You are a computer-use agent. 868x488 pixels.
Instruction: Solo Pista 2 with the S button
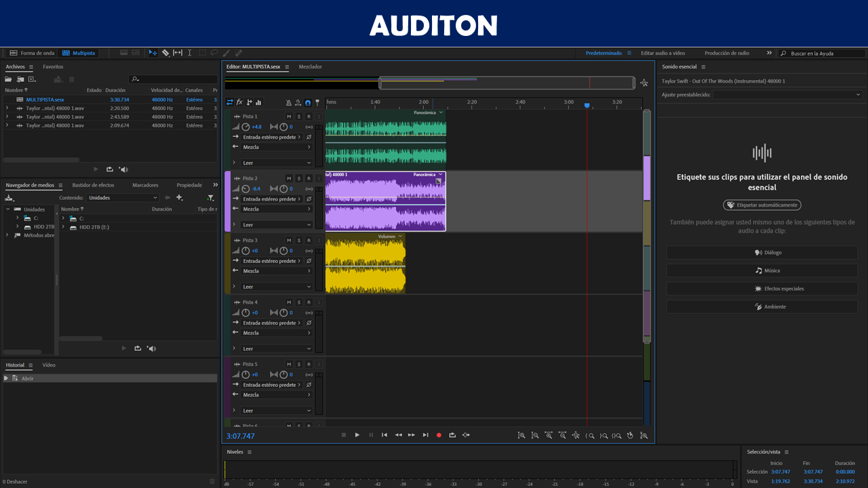pos(298,178)
